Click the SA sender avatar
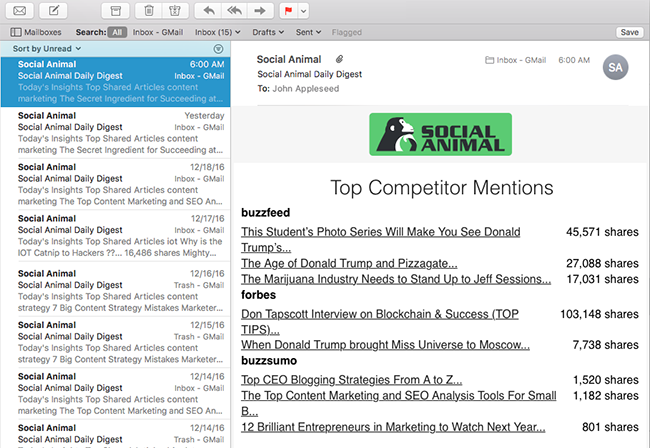The height and width of the screenshot is (448, 650). (615, 67)
